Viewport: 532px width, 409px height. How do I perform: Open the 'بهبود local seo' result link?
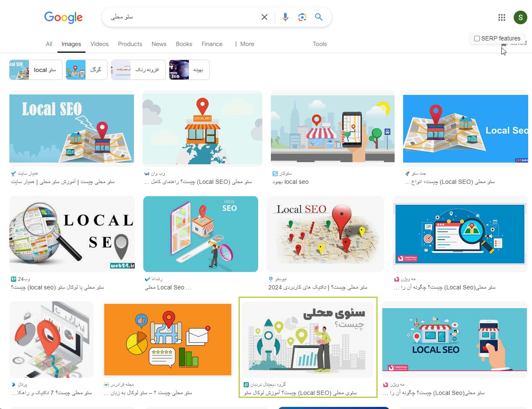tap(290, 182)
